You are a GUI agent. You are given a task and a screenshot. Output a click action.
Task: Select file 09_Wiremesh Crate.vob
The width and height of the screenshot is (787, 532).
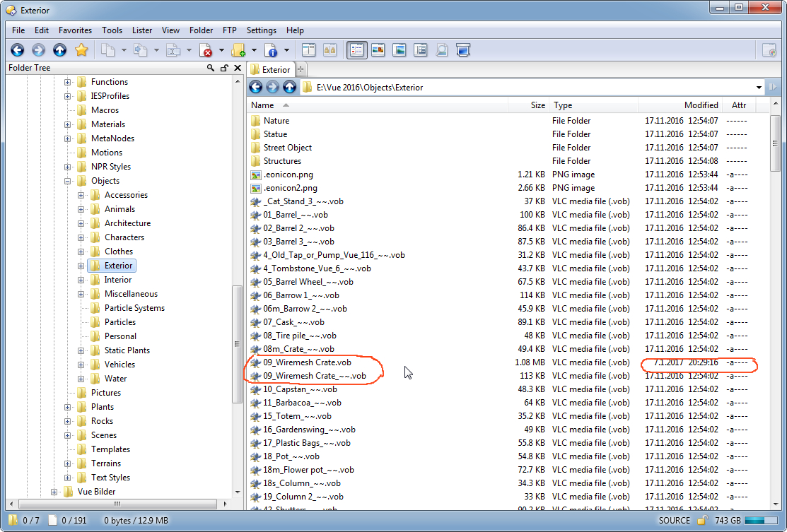[307, 362]
